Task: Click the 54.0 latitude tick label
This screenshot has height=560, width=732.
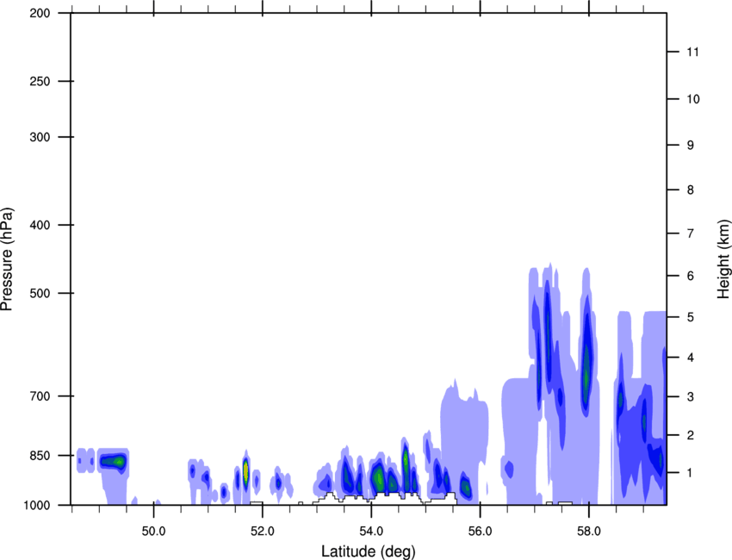Action: (372, 532)
